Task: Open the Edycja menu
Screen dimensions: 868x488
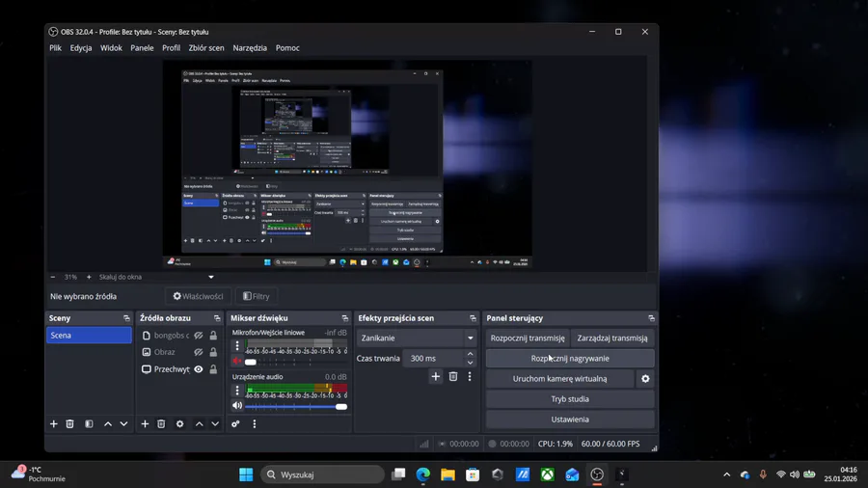Action: click(x=81, y=48)
